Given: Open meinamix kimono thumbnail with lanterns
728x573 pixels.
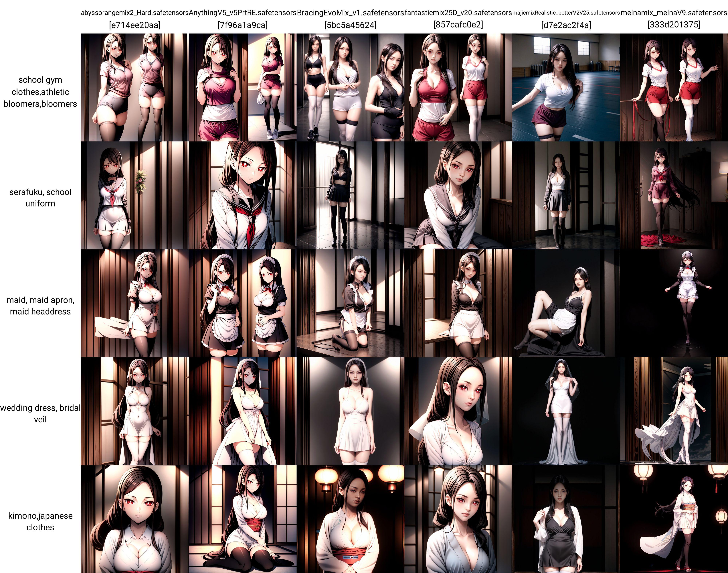Looking at the screenshot, I should (x=674, y=519).
